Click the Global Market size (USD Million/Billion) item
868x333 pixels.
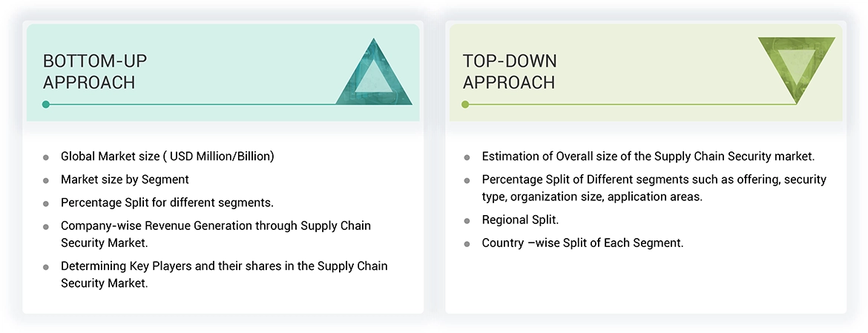pos(168,156)
